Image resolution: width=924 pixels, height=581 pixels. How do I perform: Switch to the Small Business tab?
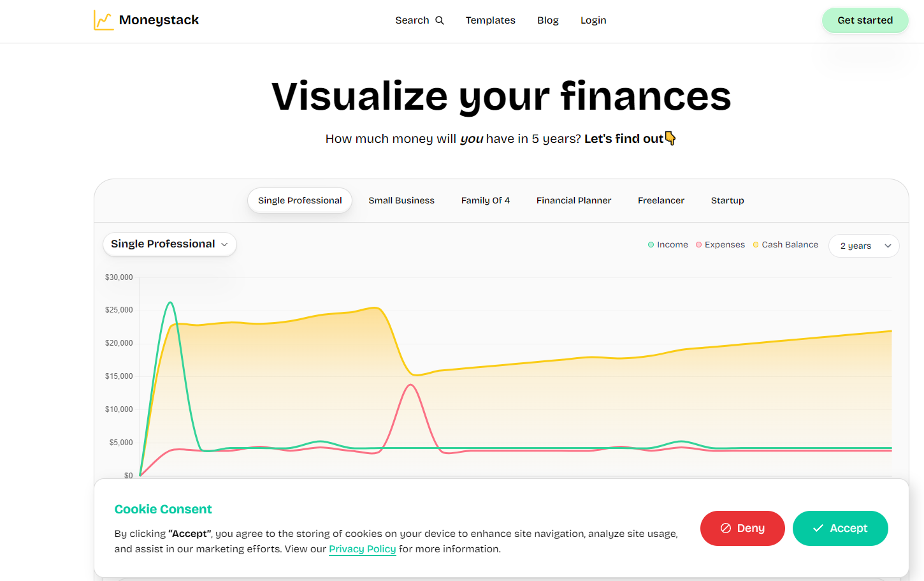pos(401,200)
